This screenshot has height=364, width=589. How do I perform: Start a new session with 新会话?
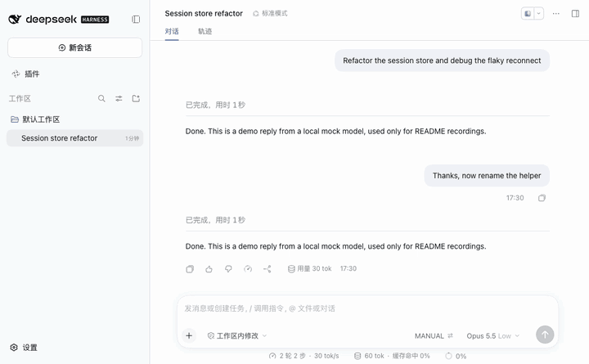coord(74,47)
